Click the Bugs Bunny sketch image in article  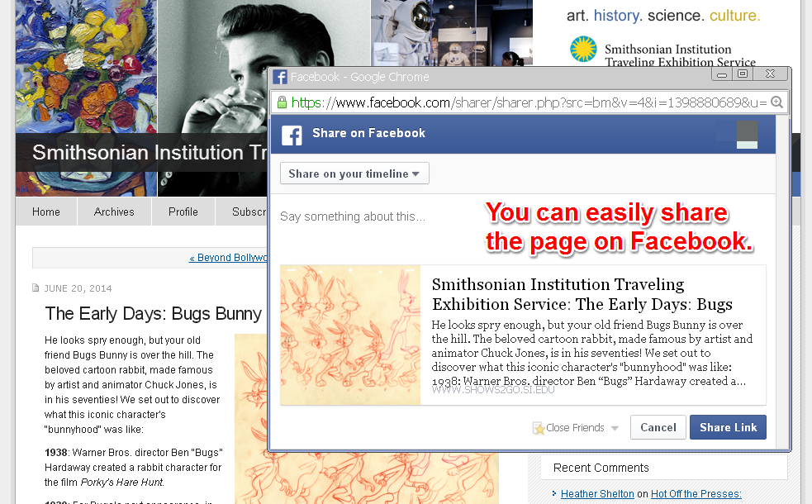pos(366,477)
